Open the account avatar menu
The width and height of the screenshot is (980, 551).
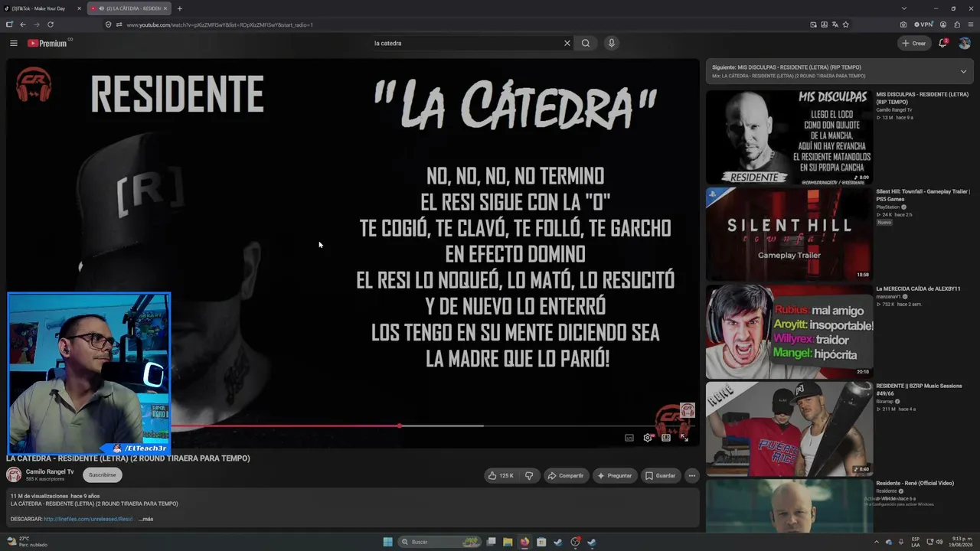click(x=965, y=43)
